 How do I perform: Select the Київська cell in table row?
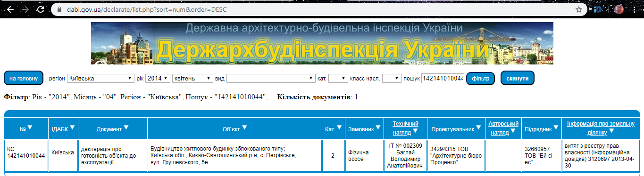tap(63, 156)
